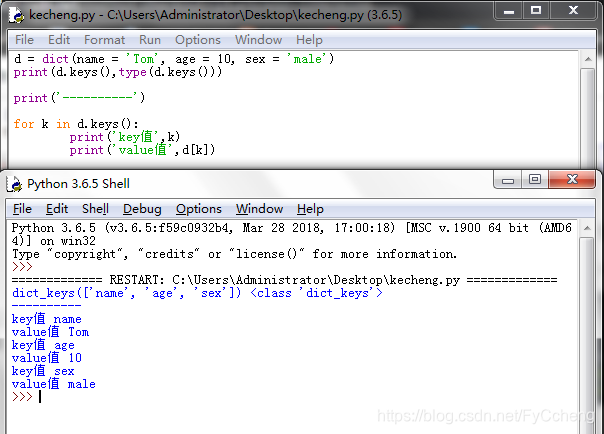Click the Python icon in kecheng.py title bar
The width and height of the screenshot is (604, 434).
16,15
